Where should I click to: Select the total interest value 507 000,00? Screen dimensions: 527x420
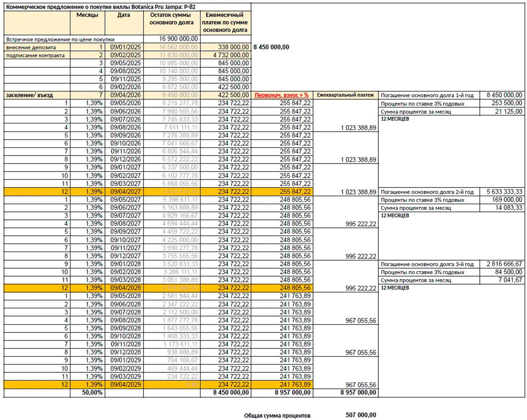point(361,415)
